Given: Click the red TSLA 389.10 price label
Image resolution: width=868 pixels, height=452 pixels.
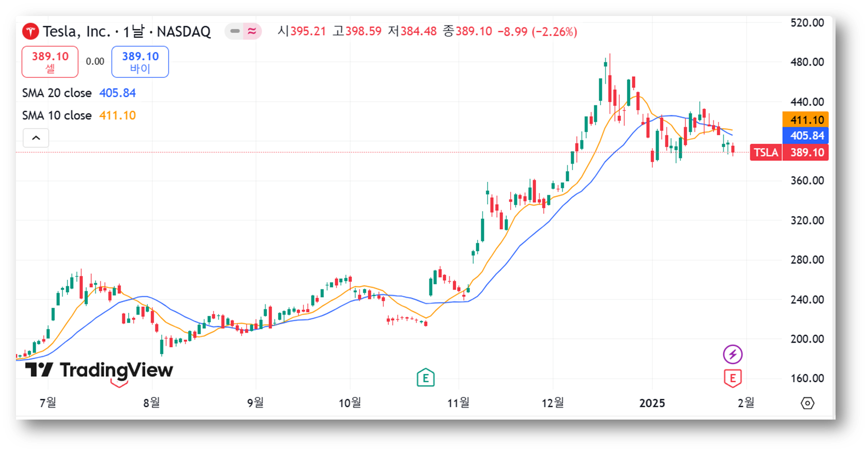Looking at the screenshot, I should click(789, 153).
